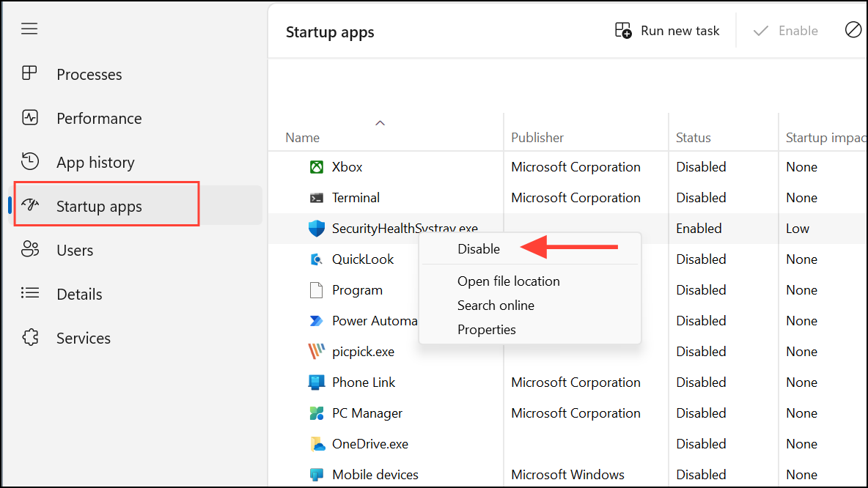This screenshot has height=488, width=868.
Task: Click the picpick.exe app icon
Action: (x=316, y=351)
